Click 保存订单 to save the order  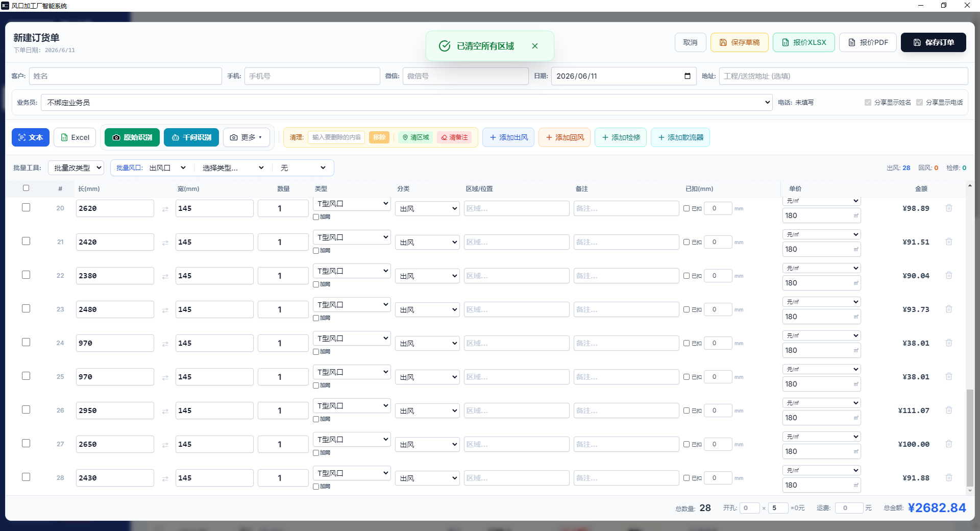(934, 42)
